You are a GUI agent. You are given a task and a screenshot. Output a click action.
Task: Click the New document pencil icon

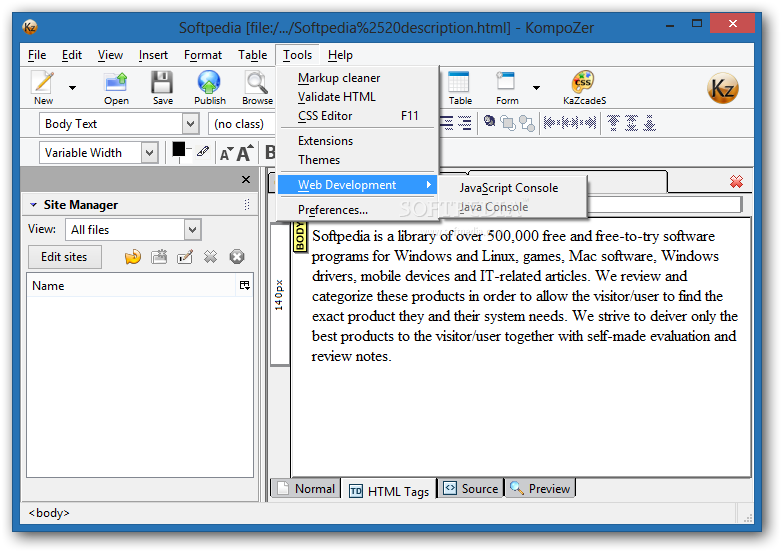tap(43, 82)
